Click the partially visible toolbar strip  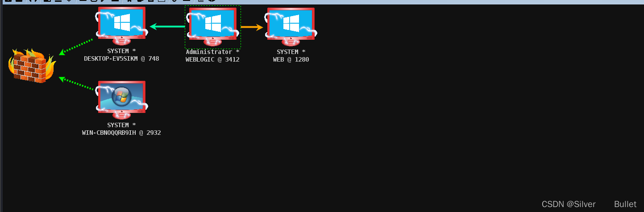(322, 2)
